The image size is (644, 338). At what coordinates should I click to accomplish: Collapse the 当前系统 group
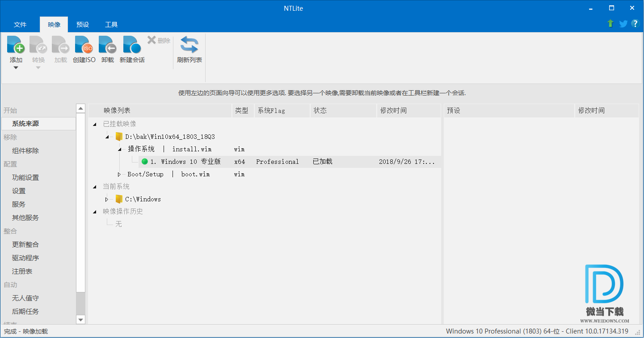(94, 187)
